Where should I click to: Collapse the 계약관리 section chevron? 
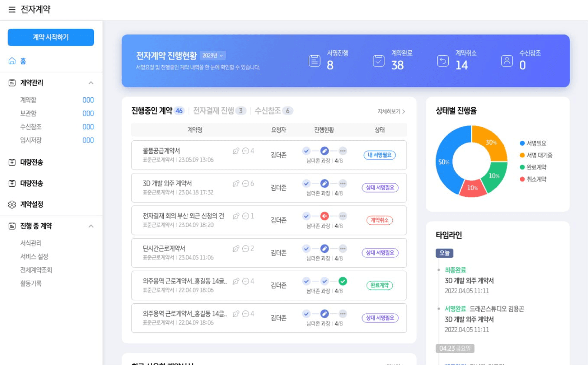91,83
